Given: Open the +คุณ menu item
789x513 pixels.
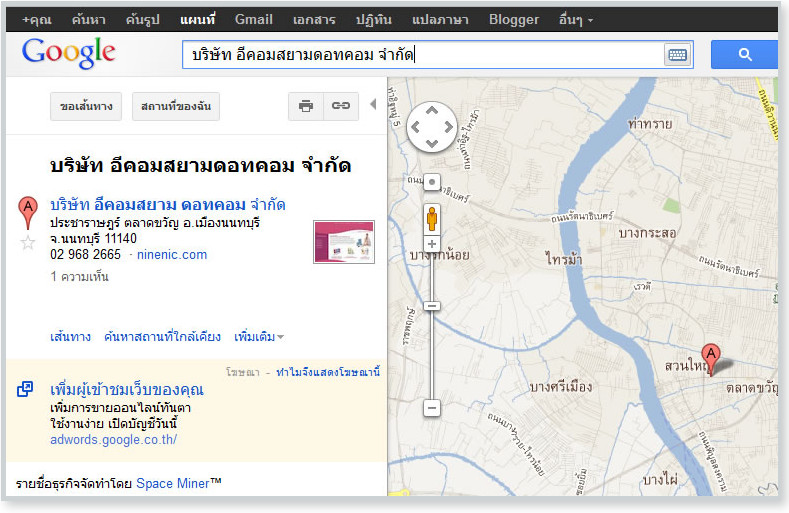Looking at the screenshot, I should pos(37,20).
